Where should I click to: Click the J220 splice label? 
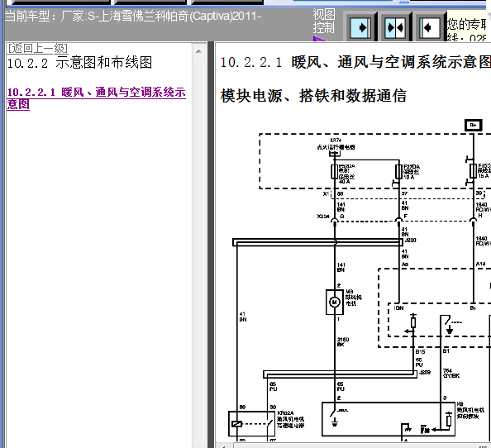pos(410,241)
